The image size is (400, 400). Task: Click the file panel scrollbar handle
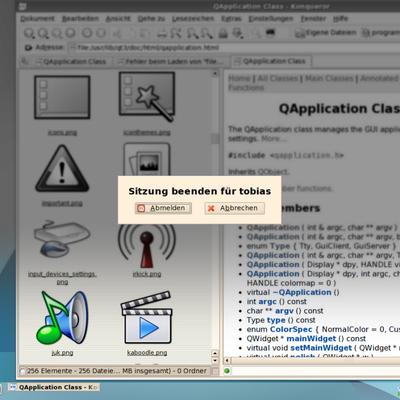tap(215, 138)
